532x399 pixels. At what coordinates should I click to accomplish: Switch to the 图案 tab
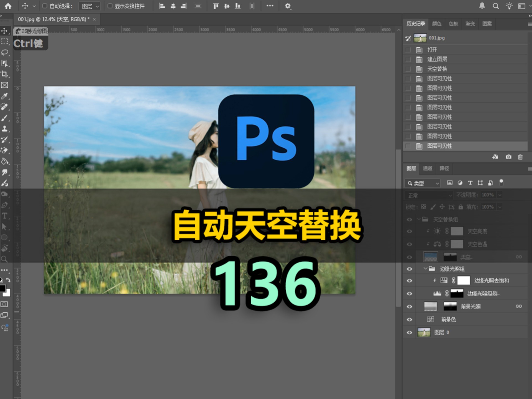pyautogui.click(x=487, y=24)
